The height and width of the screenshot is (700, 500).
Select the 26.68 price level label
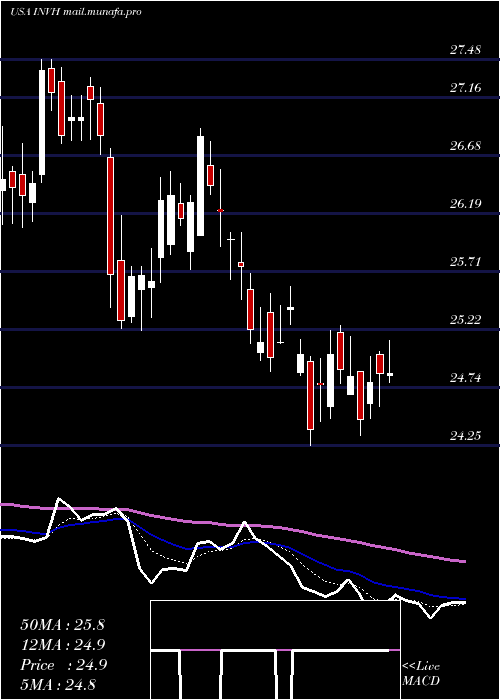(x=465, y=146)
